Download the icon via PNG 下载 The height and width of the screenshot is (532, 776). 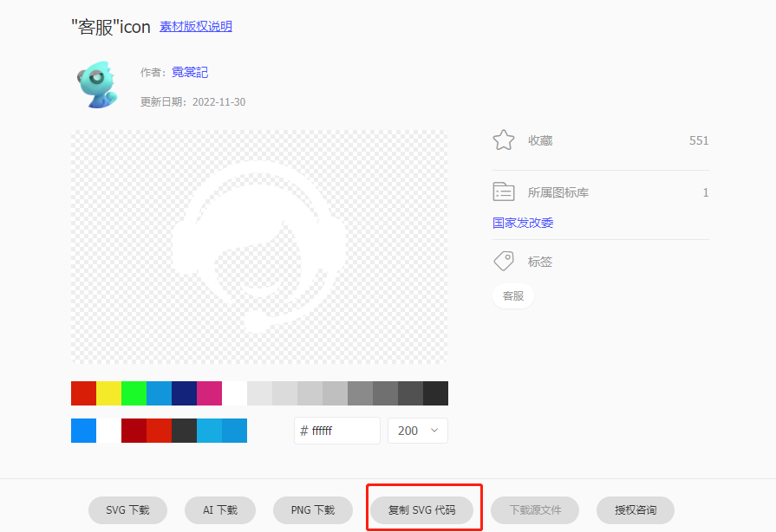313,510
